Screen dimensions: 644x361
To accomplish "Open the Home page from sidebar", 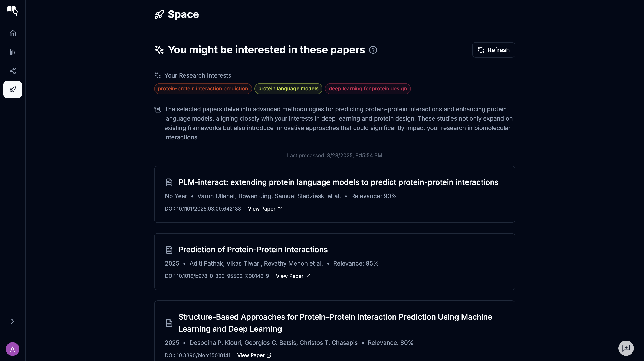I will pos(13,33).
